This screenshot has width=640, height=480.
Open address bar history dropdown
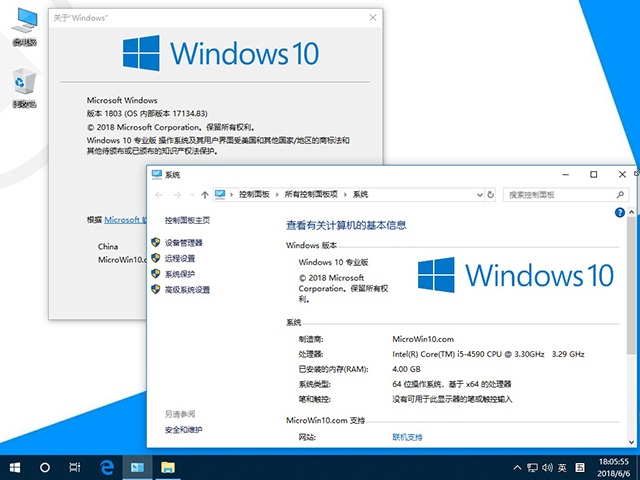(480, 195)
